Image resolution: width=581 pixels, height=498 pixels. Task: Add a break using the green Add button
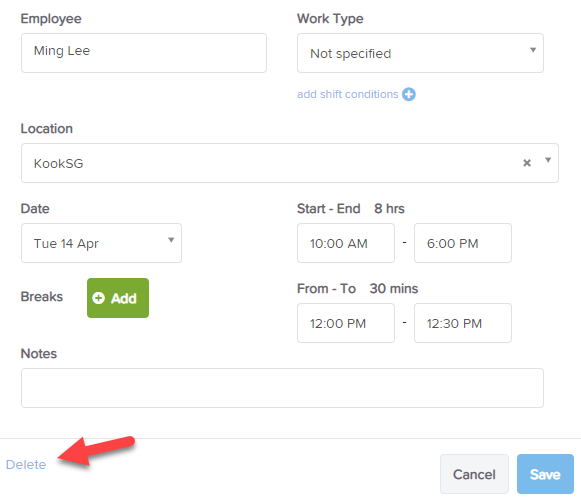118,298
